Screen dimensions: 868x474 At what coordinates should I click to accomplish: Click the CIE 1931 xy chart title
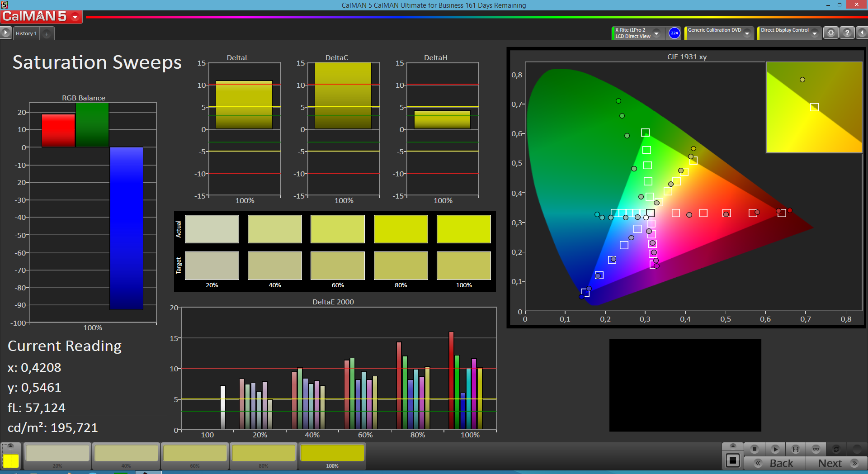click(x=687, y=57)
